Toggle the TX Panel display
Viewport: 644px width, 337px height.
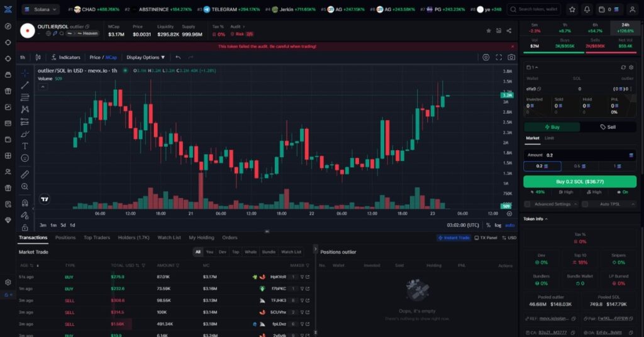pyautogui.click(x=486, y=238)
